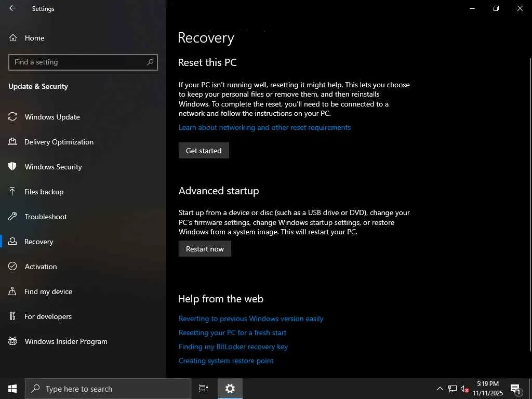The height and width of the screenshot is (399, 532).
Task: Click the muted speaker volume icon
Action: pyautogui.click(x=464, y=389)
